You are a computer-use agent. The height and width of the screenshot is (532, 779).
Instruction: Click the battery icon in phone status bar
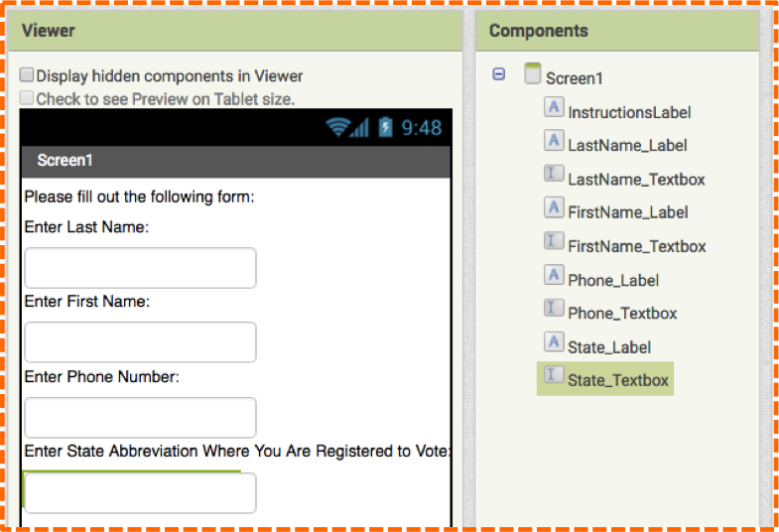(385, 127)
